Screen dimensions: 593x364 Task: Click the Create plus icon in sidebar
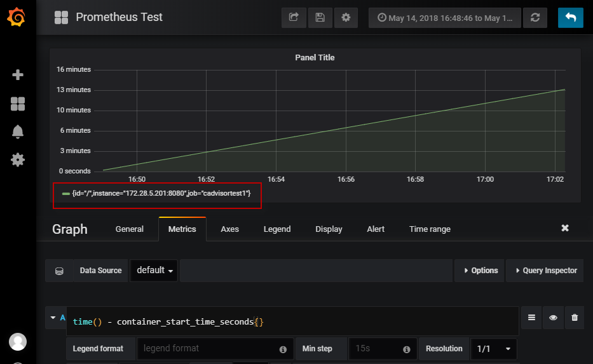tap(17, 75)
